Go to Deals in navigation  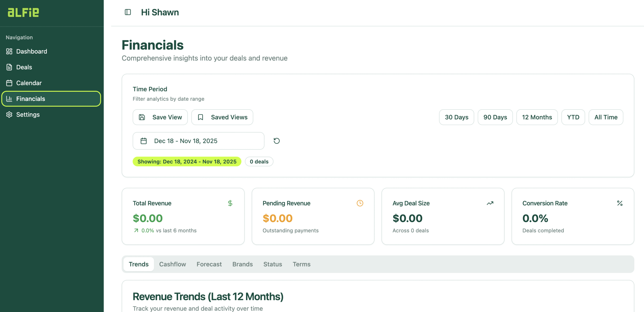point(24,67)
